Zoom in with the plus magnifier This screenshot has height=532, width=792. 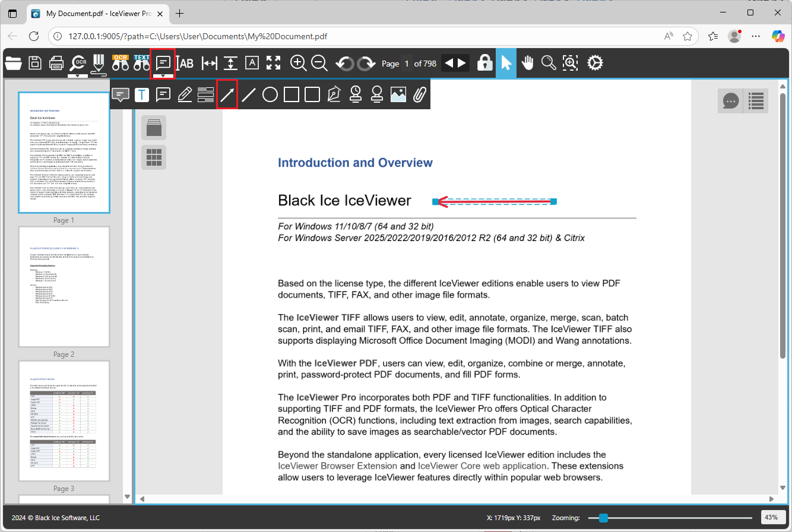click(298, 63)
